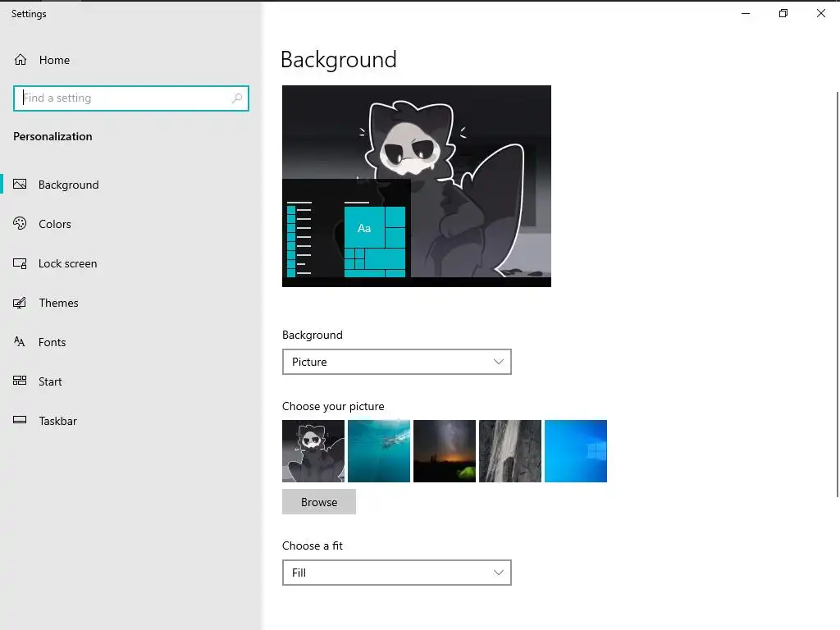
Task: Select the underwater swimmer picture thumbnail
Action: pyautogui.click(x=379, y=451)
